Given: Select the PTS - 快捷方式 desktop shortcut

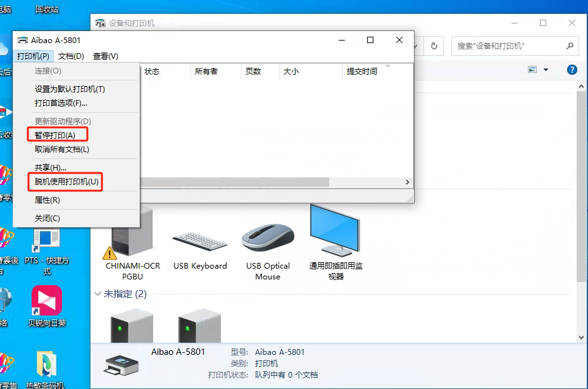Looking at the screenshot, I should tap(46, 252).
